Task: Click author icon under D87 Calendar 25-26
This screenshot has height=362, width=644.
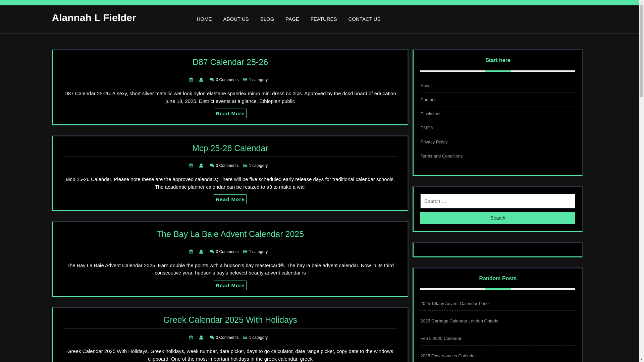Action: click(x=201, y=80)
